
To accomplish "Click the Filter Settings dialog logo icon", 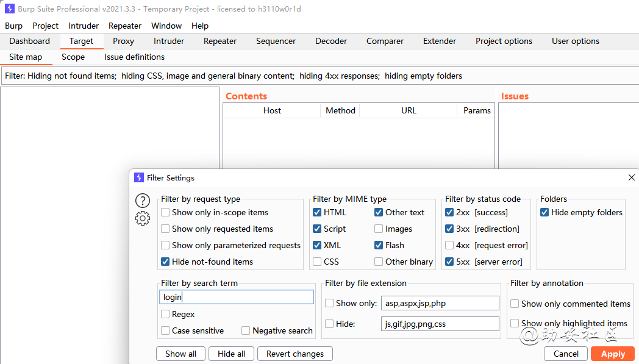I will pos(139,177).
